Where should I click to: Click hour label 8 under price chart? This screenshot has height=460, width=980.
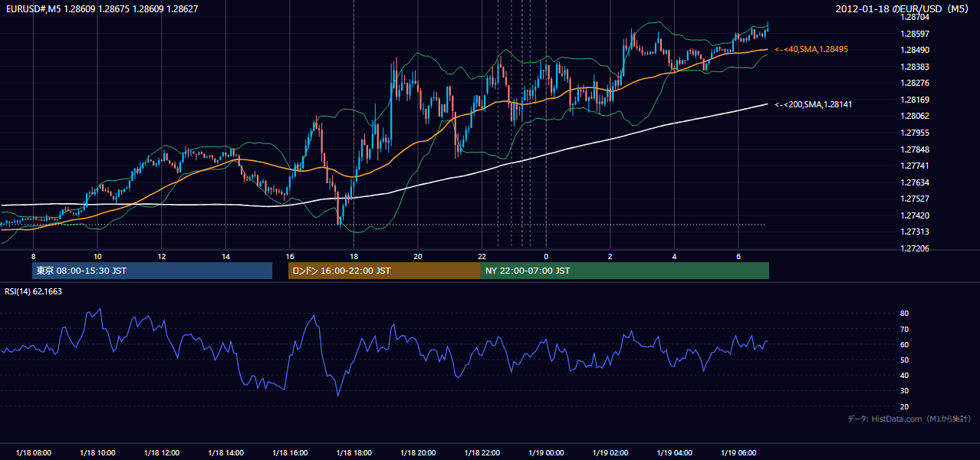tap(33, 255)
